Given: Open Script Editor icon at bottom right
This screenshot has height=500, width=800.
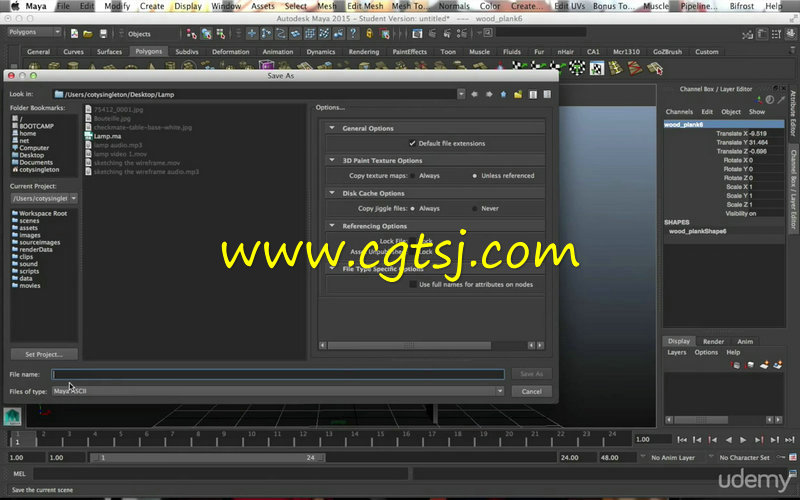Looking at the screenshot, I should [793, 474].
